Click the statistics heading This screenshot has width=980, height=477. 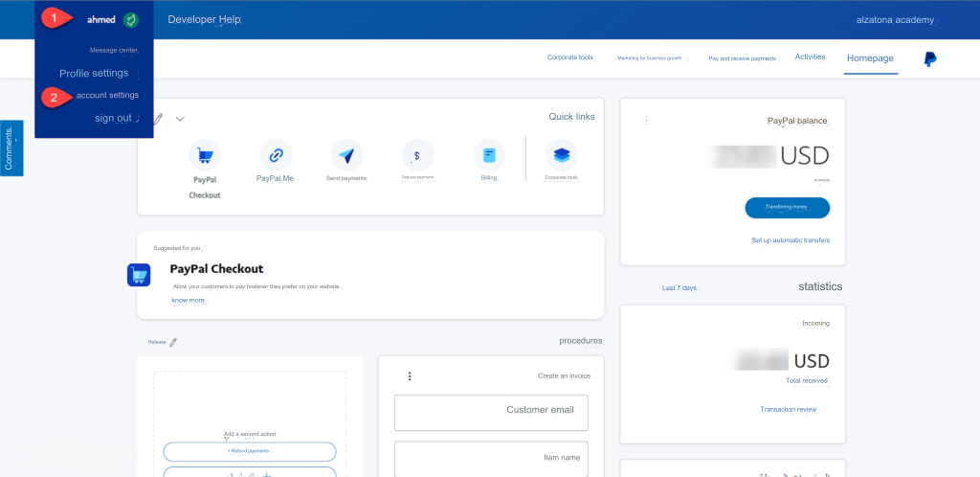pos(820,286)
